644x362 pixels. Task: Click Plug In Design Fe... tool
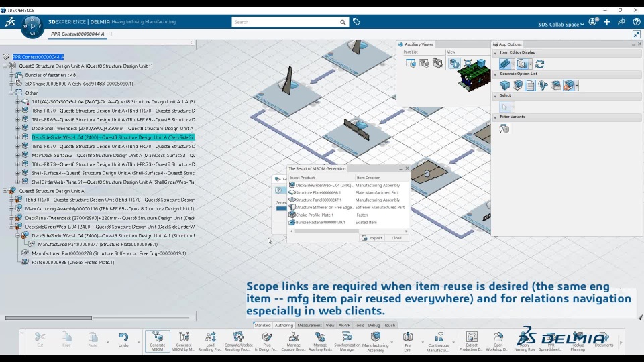tap(267, 341)
